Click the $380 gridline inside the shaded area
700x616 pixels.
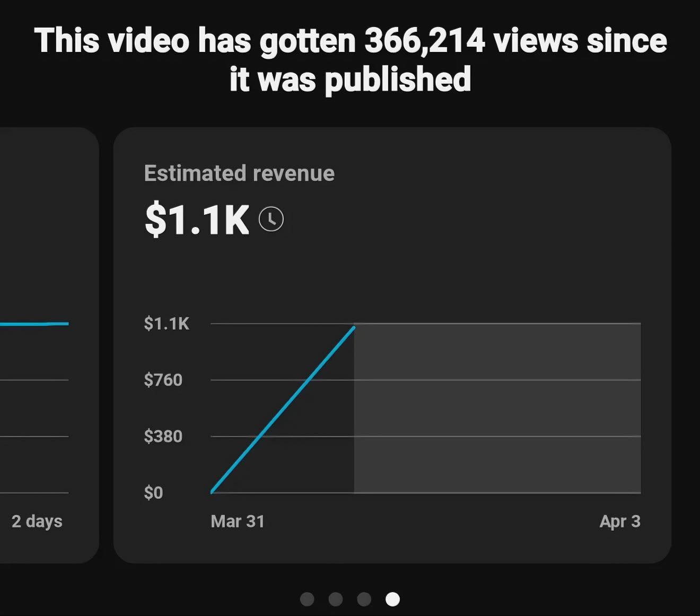497,436
